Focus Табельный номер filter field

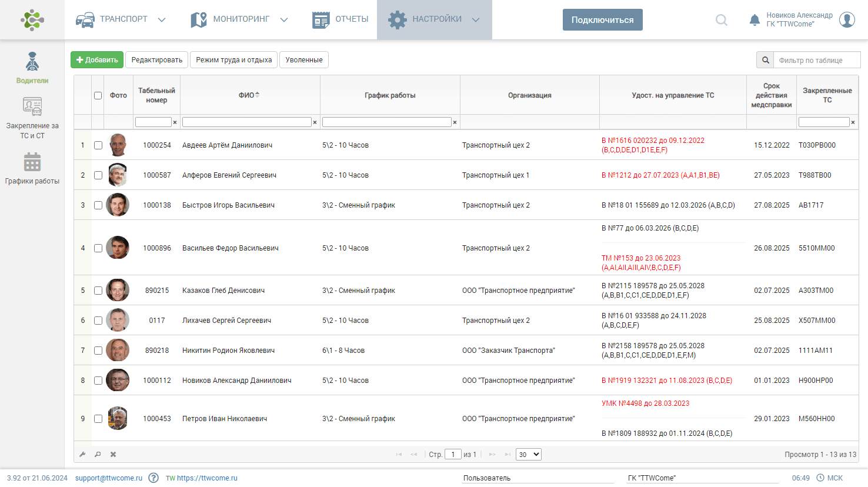coord(153,122)
